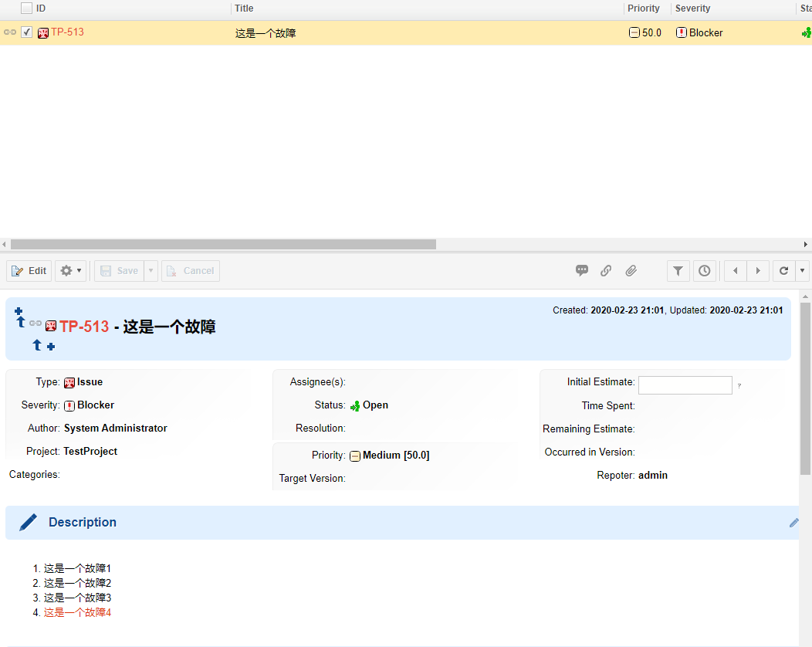Click the Edit button
This screenshot has height=647, width=812.
point(29,270)
